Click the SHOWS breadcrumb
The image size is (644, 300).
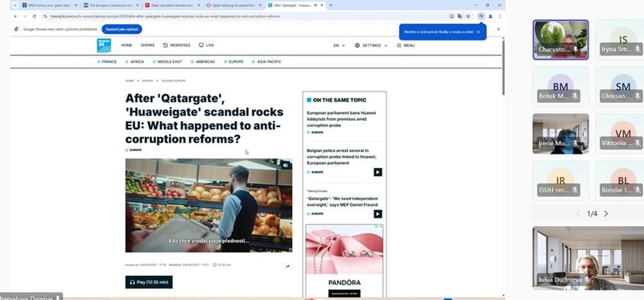[x=147, y=81]
